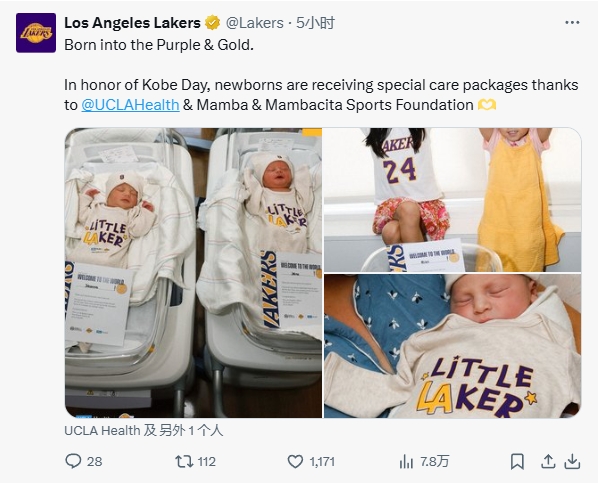Open photo of child in 24 jersey
Screen dimensions: 598x483
tap(452, 200)
